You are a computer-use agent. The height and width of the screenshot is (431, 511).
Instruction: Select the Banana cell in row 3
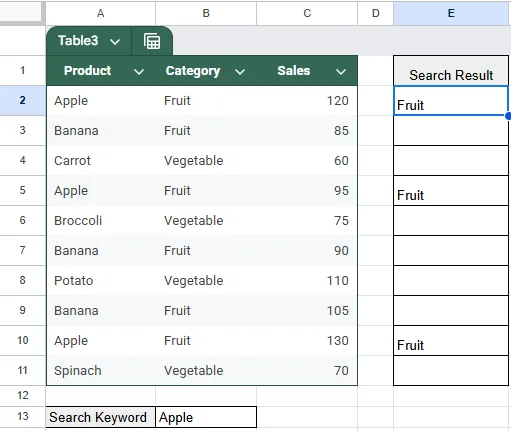coord(101,131)
